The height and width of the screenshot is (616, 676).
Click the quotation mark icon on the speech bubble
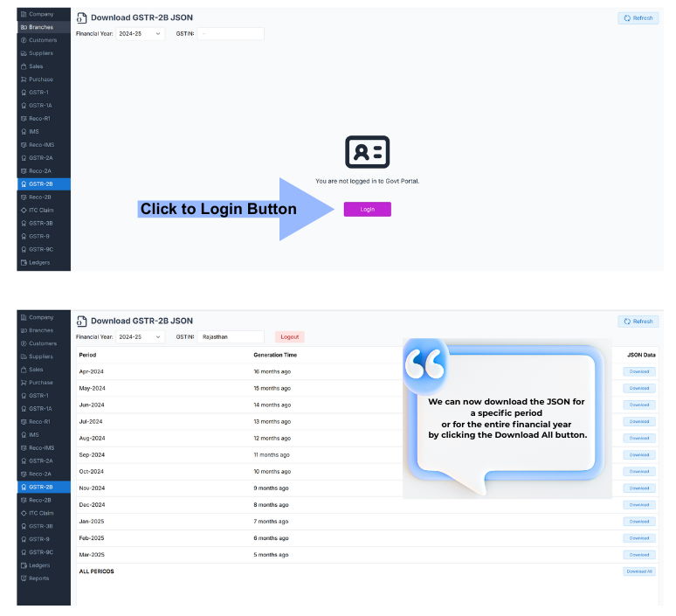pos(425,363)
